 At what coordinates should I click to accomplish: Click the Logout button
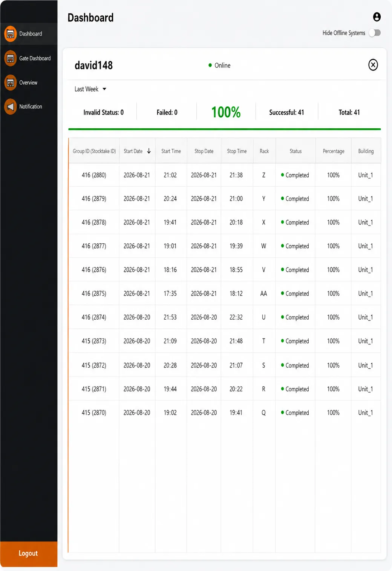coord(29,554)
